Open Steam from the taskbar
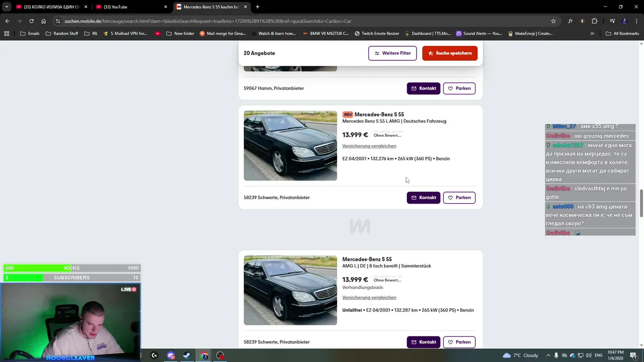The image size is (644, 362). [x=187, y=355]
